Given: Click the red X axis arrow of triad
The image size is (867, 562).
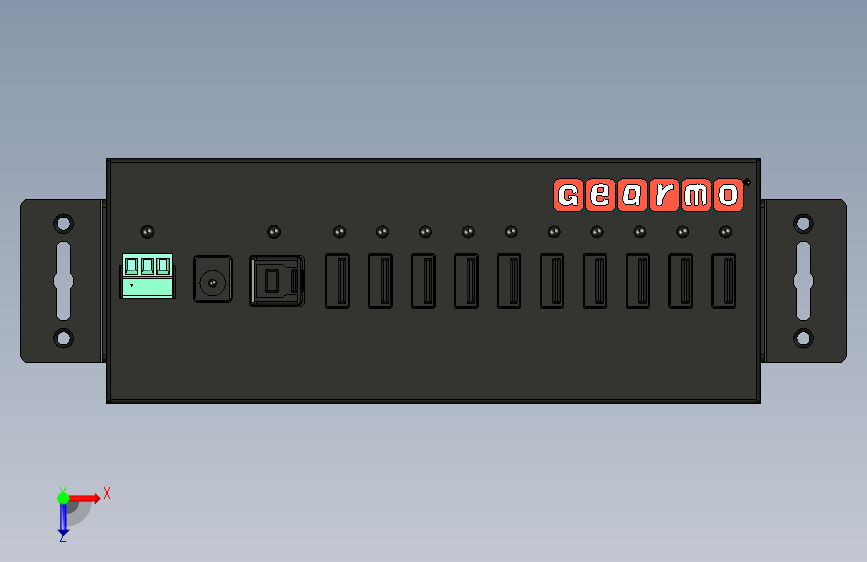Looking at the screenshot, I should [84, 498].
